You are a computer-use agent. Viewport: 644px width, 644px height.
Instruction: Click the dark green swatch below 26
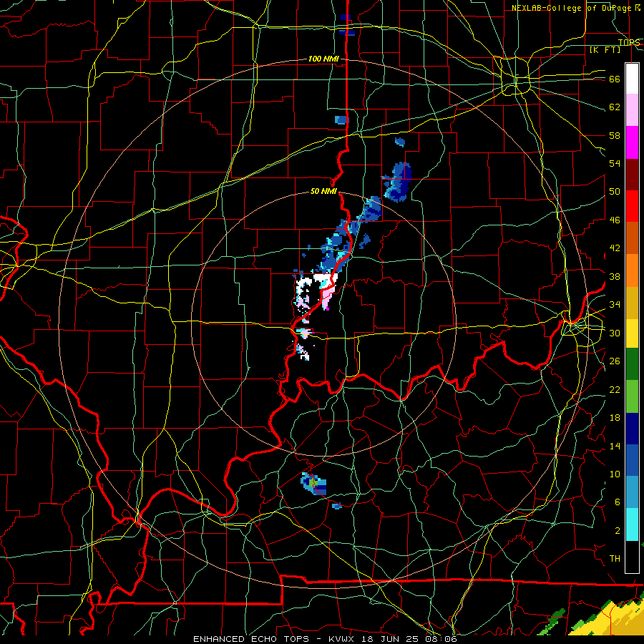coord(632,364)
